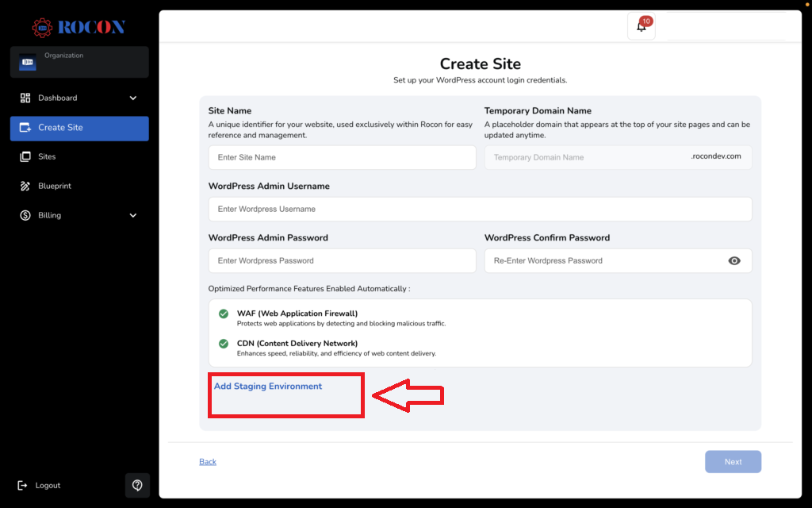
Task: Click the Organization avatar icon
Action: (28, 62)
